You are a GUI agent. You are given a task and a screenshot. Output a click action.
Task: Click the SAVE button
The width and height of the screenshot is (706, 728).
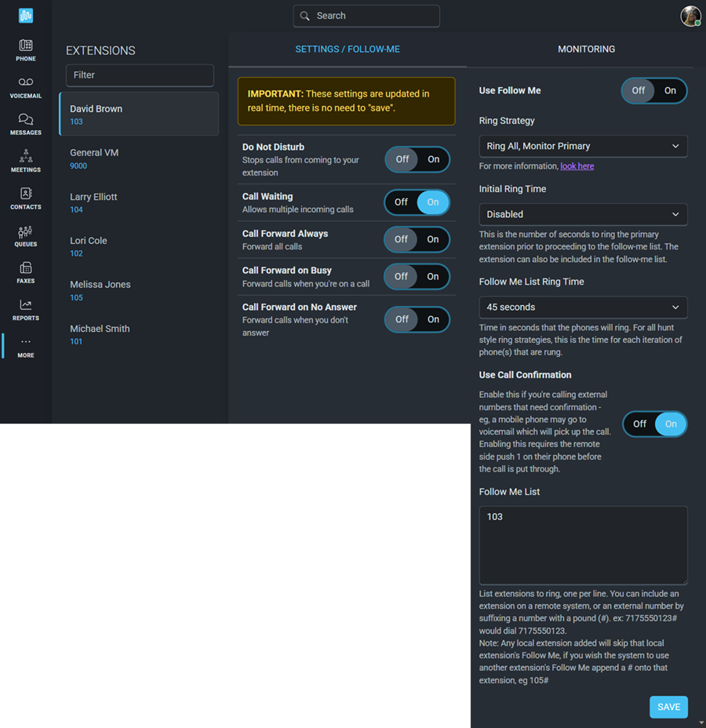click(x=668, y=707)
